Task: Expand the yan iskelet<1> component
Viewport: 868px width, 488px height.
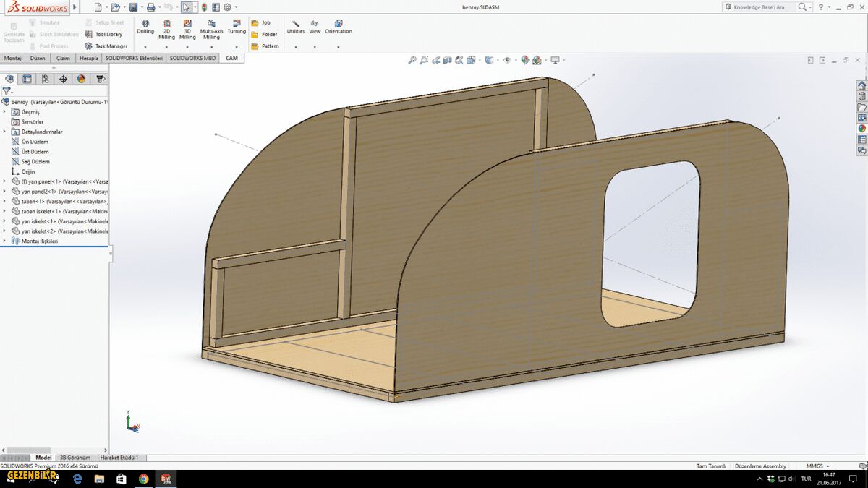Action: [5, 221]
